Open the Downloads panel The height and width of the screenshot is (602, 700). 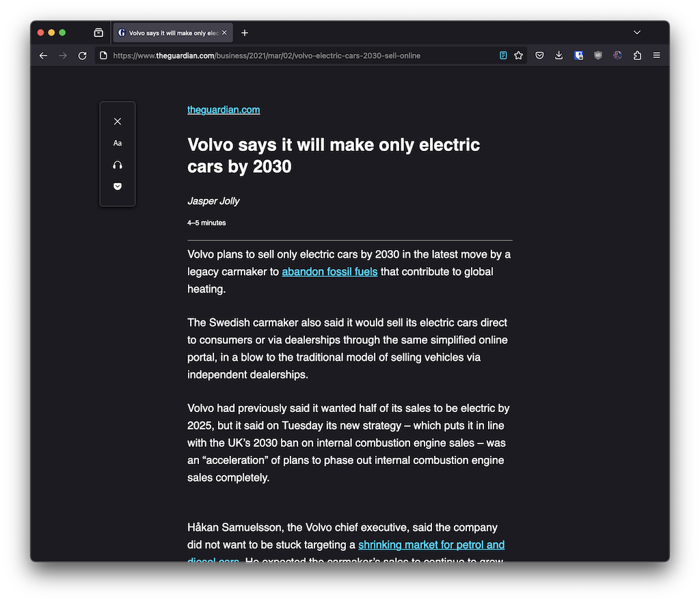click(558, 55)
